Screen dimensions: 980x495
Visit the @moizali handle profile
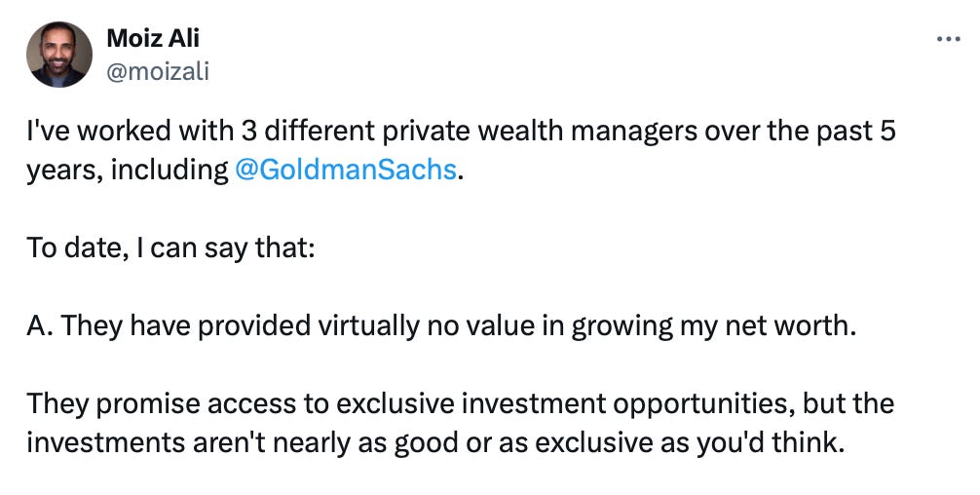click(x=158, y=72)
